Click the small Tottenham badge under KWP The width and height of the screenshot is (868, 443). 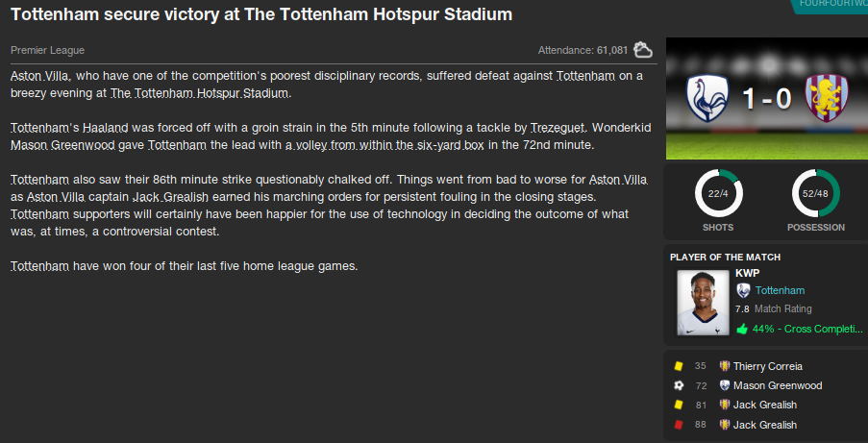pyautogui.click(x=742, y=290)
